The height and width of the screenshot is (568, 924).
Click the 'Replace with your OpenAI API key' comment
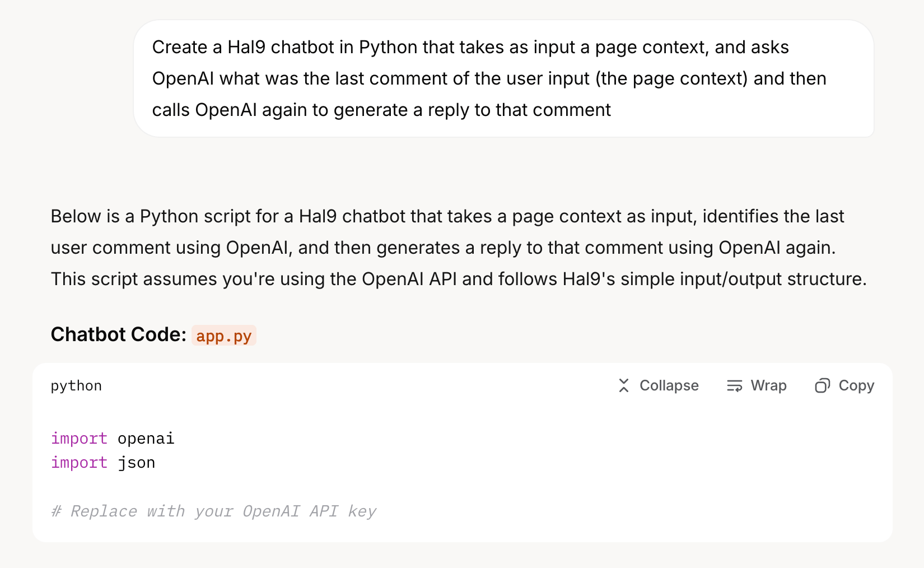coord(214,511)
